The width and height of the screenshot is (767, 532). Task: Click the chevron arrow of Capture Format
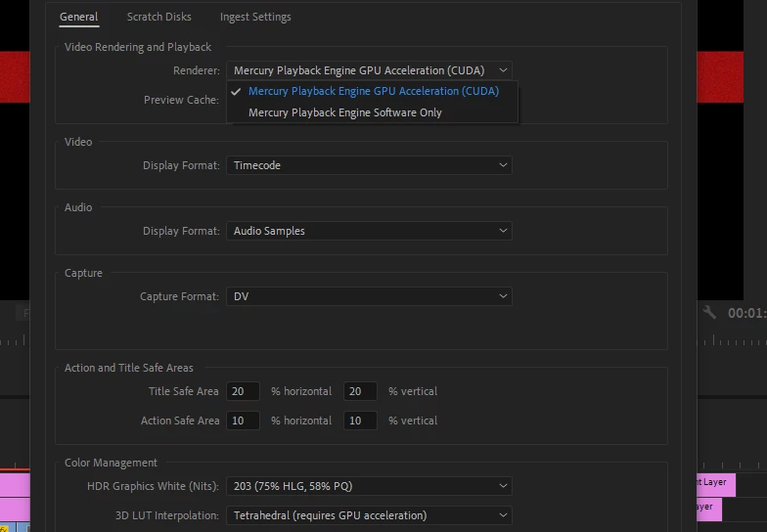[503, 296]
